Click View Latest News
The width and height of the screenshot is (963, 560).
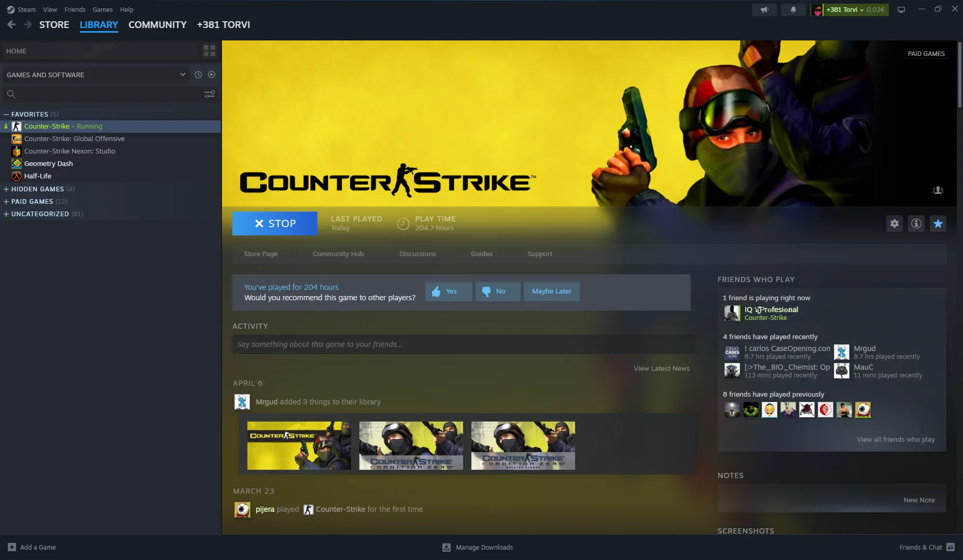click(x=662, y=369)
